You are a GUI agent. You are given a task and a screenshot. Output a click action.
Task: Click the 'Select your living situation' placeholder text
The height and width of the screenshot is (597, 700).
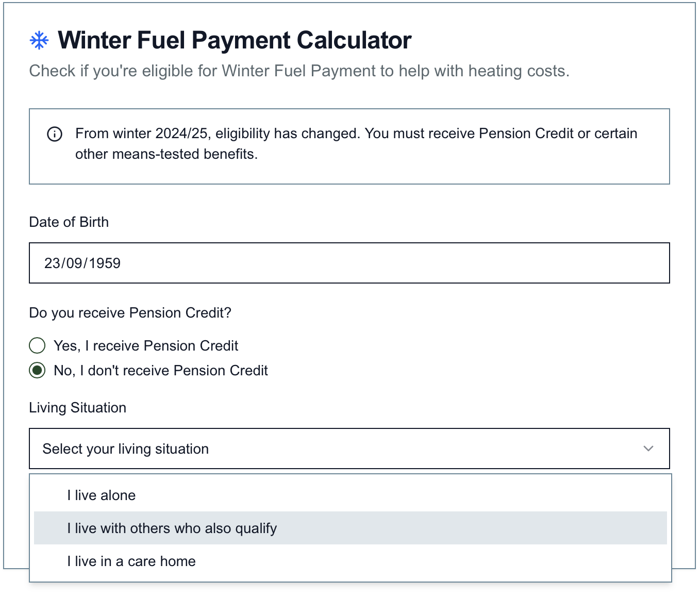[126, 449]
